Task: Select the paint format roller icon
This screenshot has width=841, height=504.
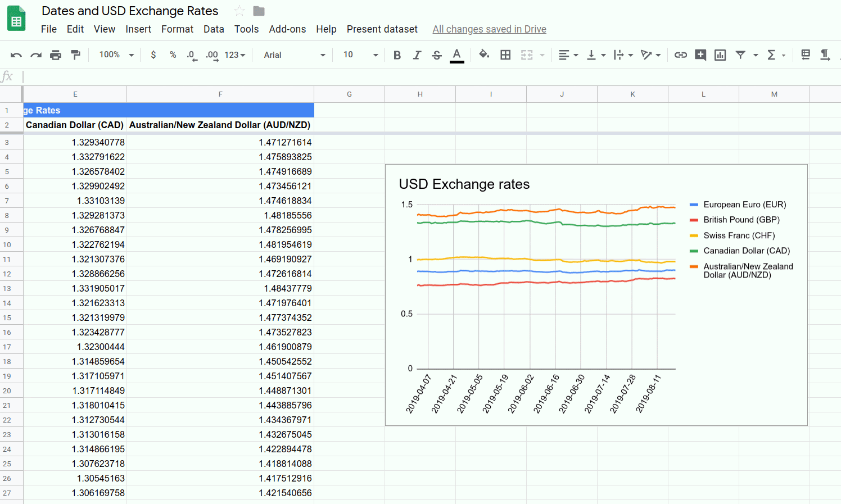Action: 75,55
